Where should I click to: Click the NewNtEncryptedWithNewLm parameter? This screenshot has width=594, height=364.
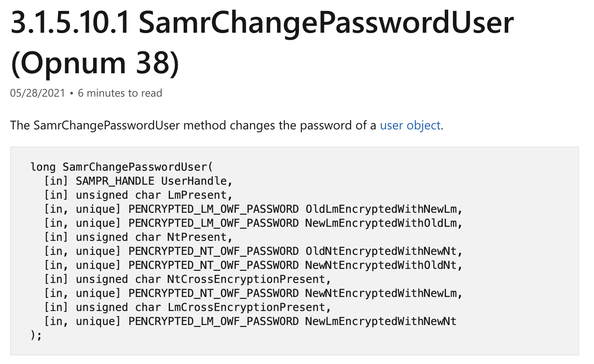click(381, 293)
